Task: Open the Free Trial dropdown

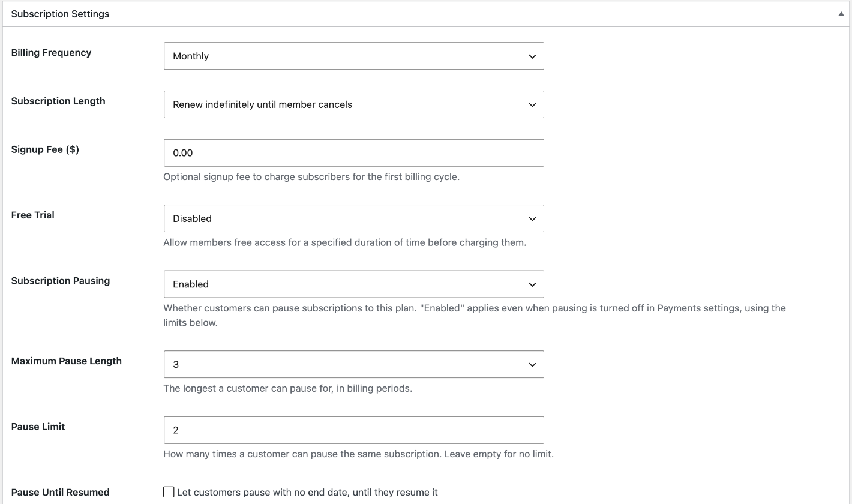Action: pos(354,218)
